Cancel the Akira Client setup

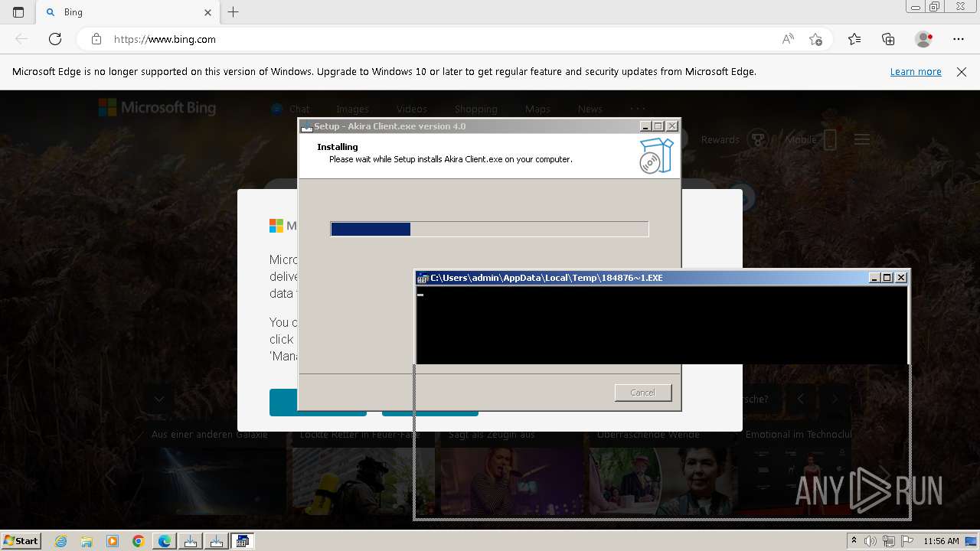[x=643, y=393]
